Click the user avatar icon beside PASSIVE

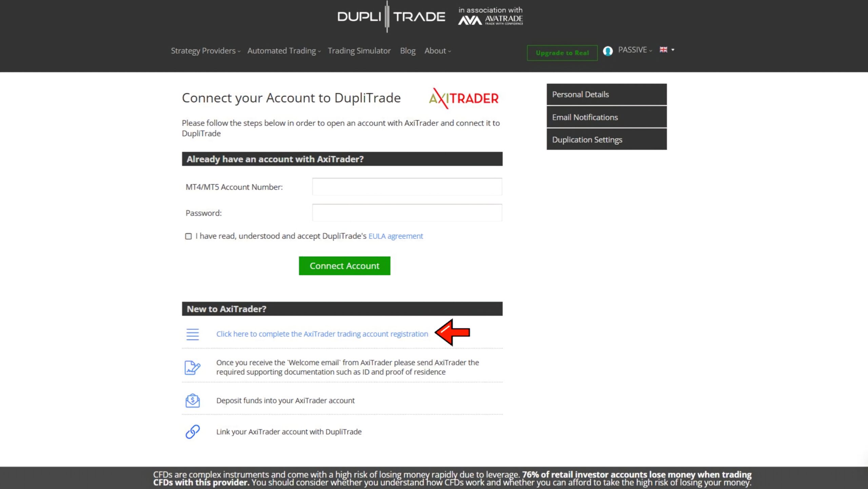click(608, 51)
